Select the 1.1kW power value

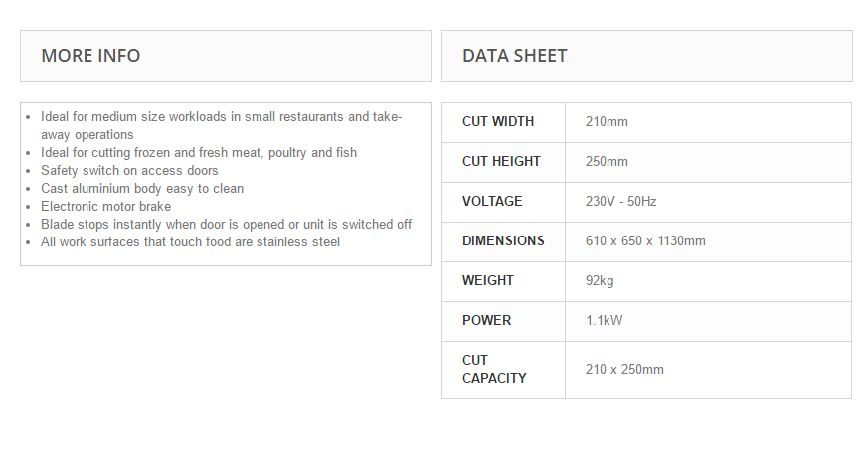[605, 321]
